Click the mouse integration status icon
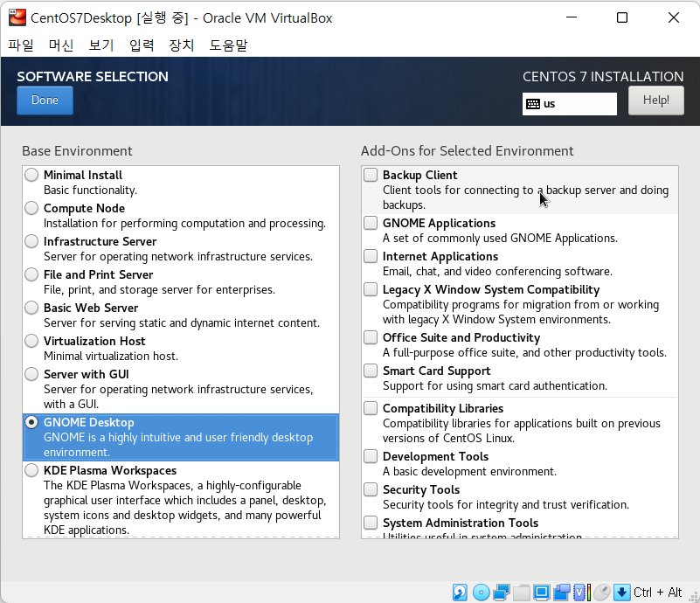This screenshot has width=700, height=603. click(x=602, y=593)
